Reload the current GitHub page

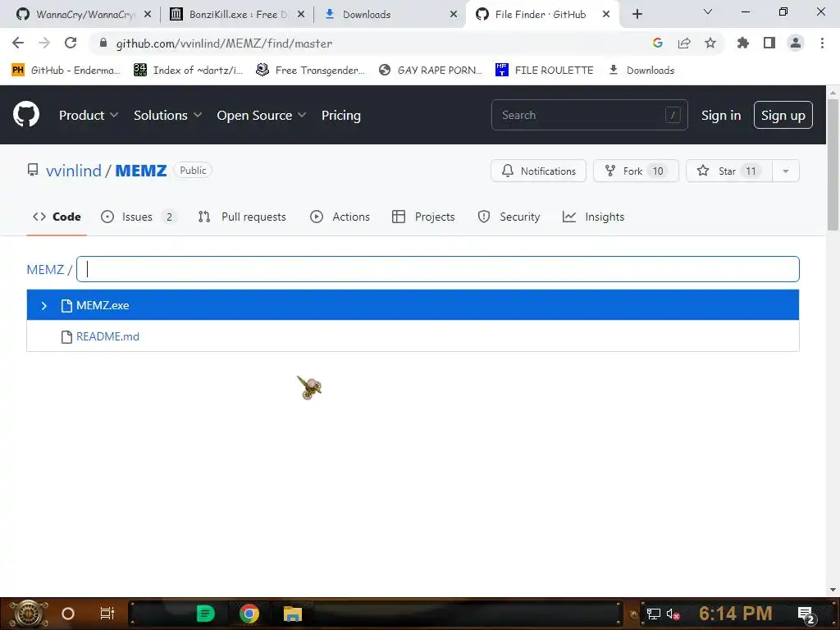pos(71,43)
